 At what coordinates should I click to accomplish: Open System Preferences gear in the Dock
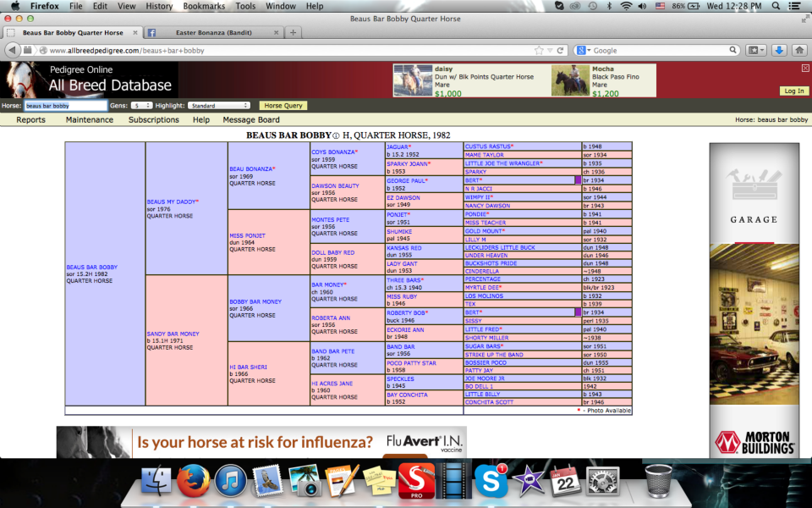(x=602, y=481)
